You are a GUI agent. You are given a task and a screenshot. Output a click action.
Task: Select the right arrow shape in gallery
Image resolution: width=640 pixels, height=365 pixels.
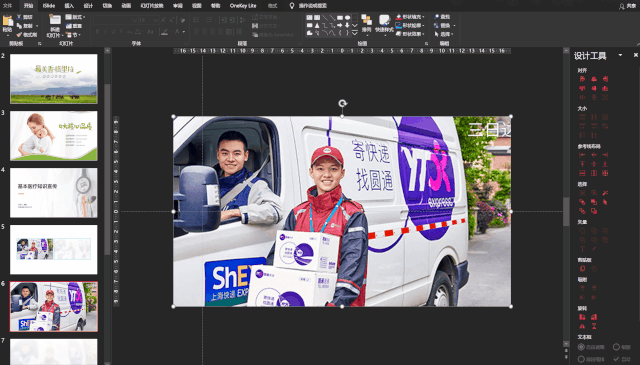[x=340, y=25]
